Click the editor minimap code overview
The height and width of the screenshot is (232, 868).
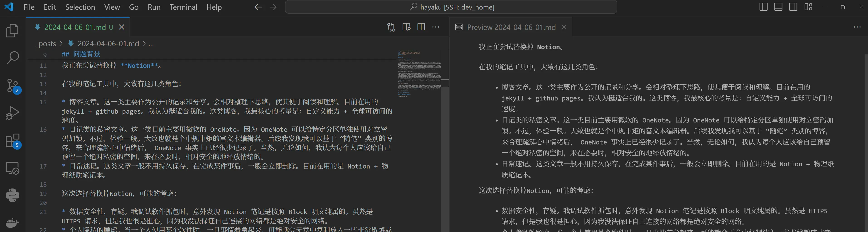(419, 73)
